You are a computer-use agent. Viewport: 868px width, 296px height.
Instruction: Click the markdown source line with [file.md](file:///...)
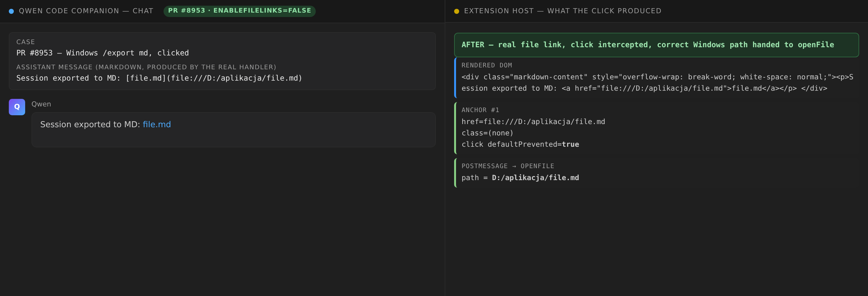[159, 78]
